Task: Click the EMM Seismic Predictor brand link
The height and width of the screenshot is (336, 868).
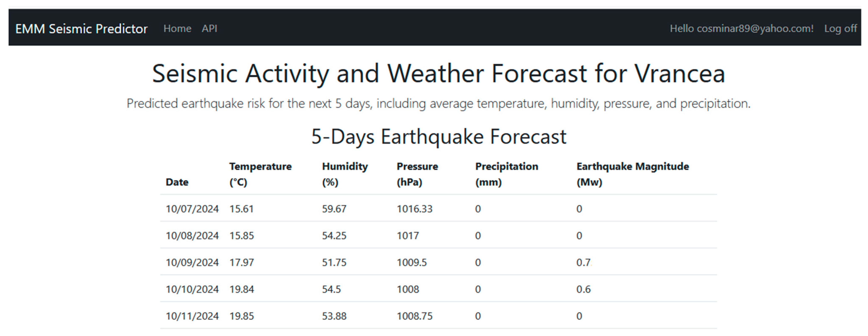Action: click(81, 29)
